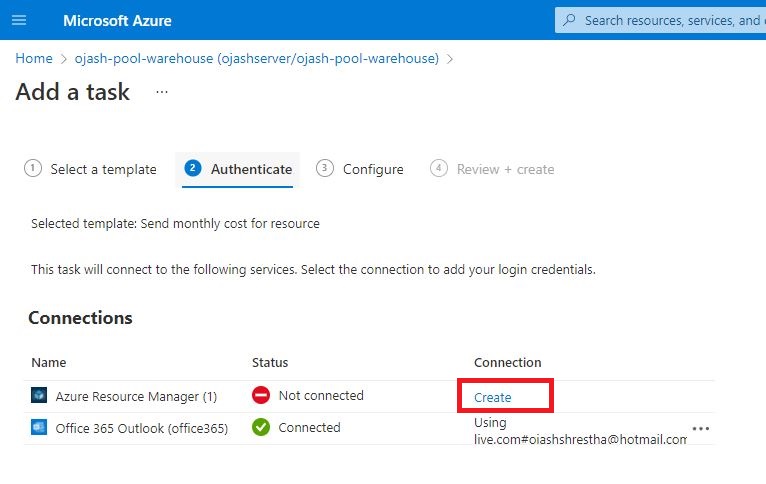Open the Review + create tab
The width and height of the screenshot is (766, 484).
coord(505,170)
